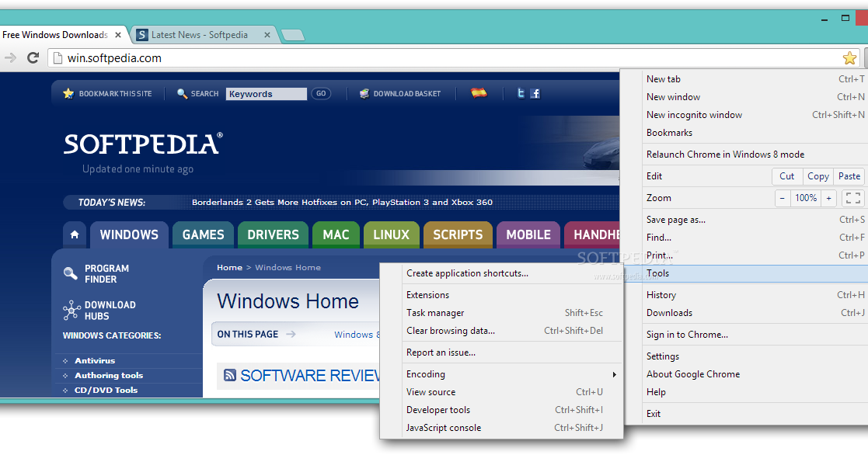
Task: Close the Latest News - Softpedia tab
Action: (267, 35)
